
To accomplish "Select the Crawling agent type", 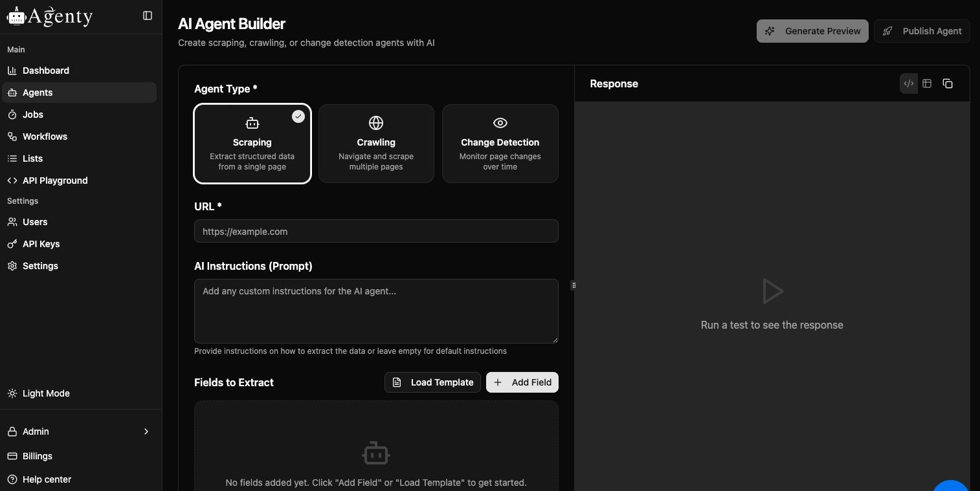I will (x=376, y=144).
